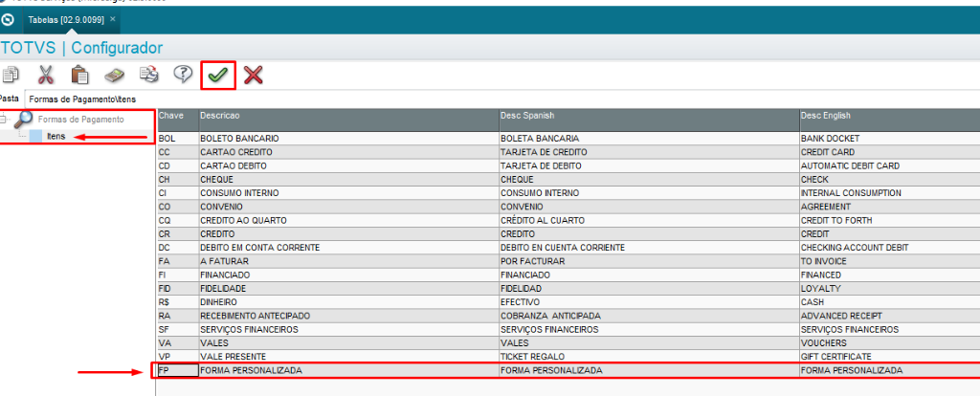Select the SF key cell

(177, 329)
